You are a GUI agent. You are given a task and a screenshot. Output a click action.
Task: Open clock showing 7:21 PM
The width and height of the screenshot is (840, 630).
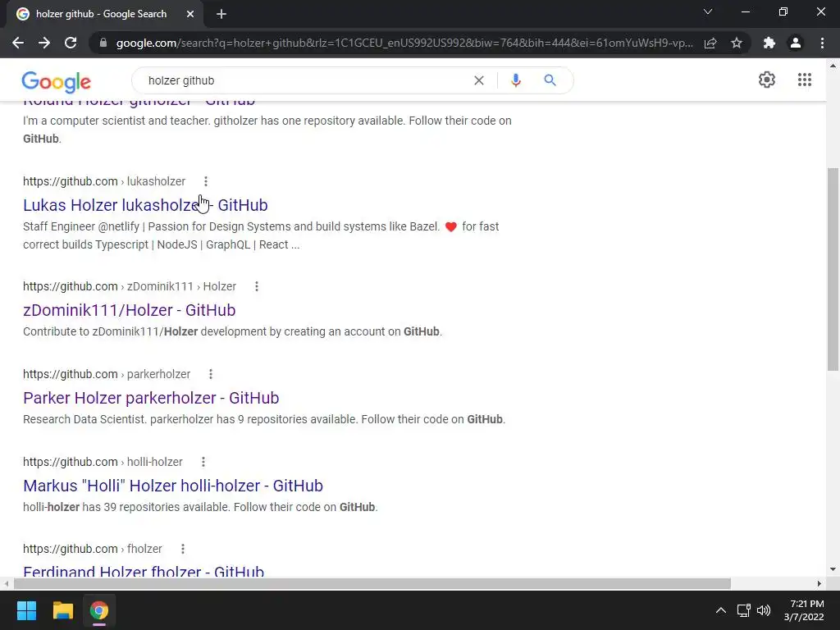[804, 610]
